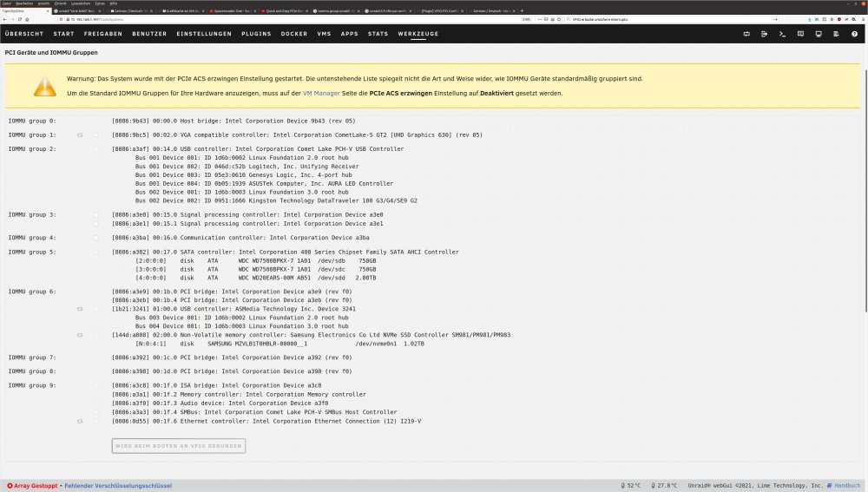
Task: Open the STATS page
Action: pyautogui.click(x=378, y=34)
